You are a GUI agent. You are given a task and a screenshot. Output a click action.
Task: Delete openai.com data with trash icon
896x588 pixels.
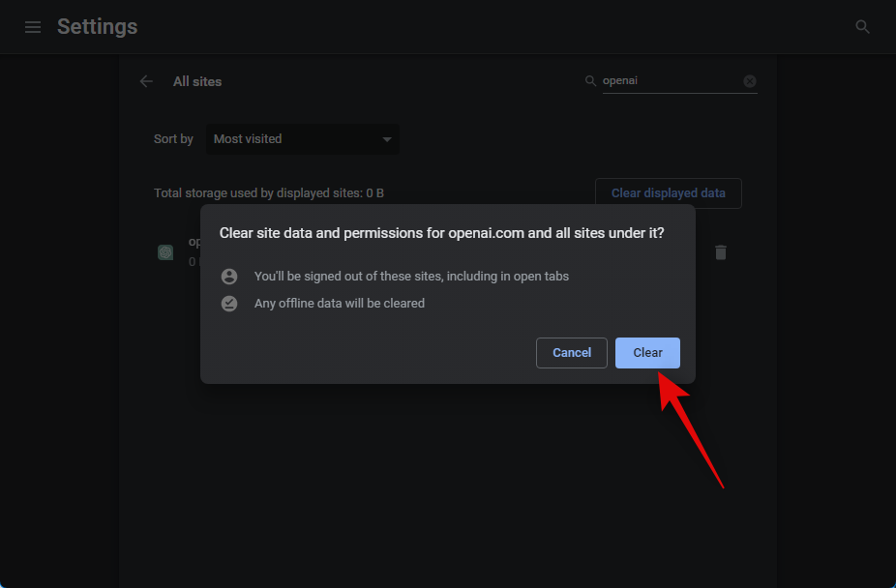click(721, 252)
